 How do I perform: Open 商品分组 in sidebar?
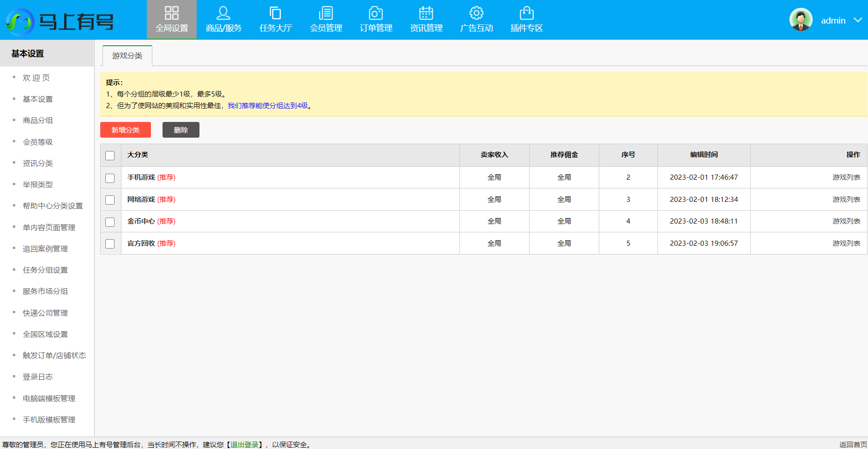(38, 121)
